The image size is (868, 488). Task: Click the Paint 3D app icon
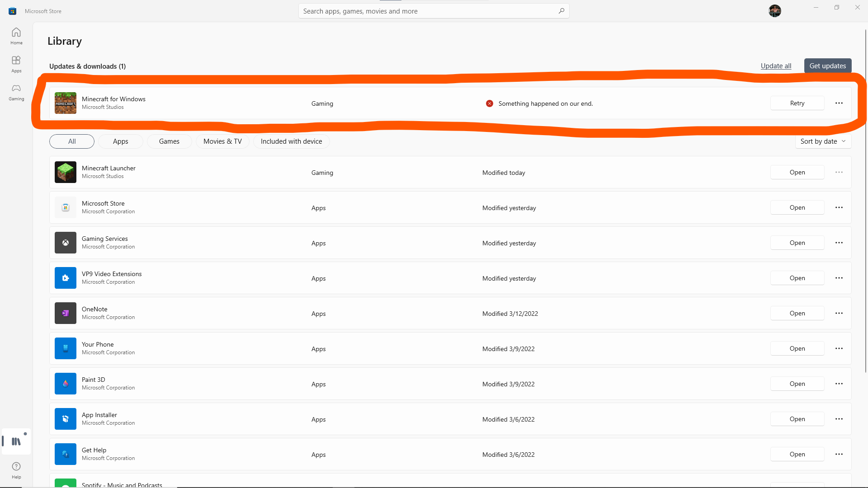(x=66, y=384)
